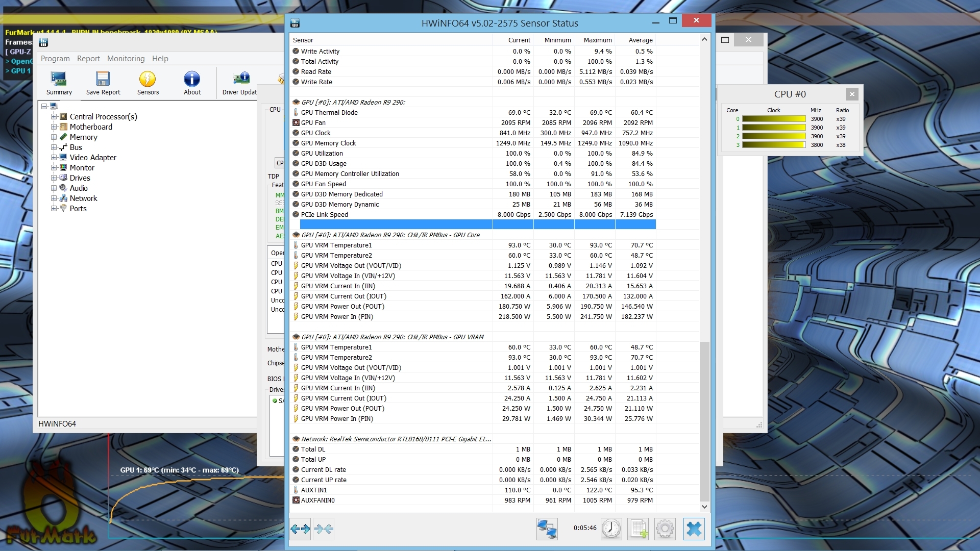The image size is (980, 551).
Task: Reset the sensor timer clock icon
Action: 611,529
